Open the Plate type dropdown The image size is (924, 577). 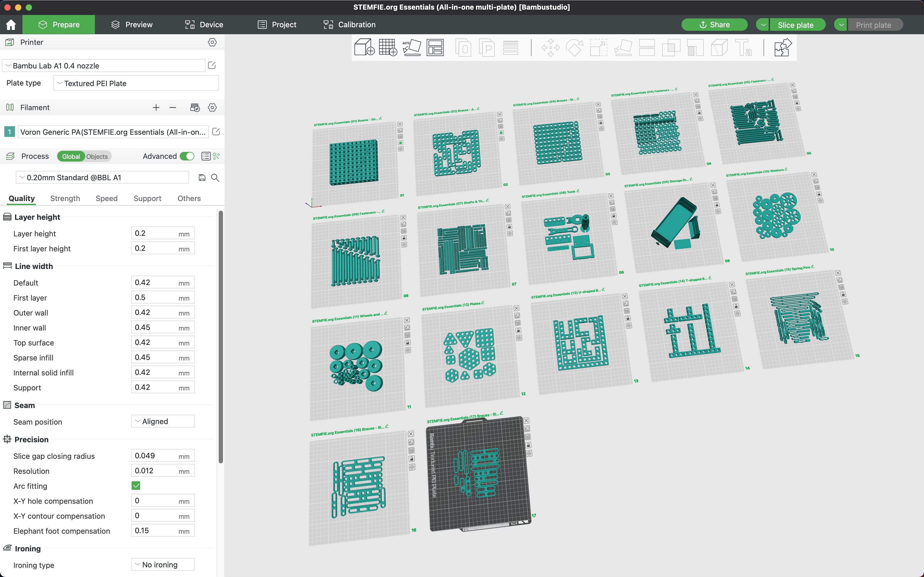point(136,83)
